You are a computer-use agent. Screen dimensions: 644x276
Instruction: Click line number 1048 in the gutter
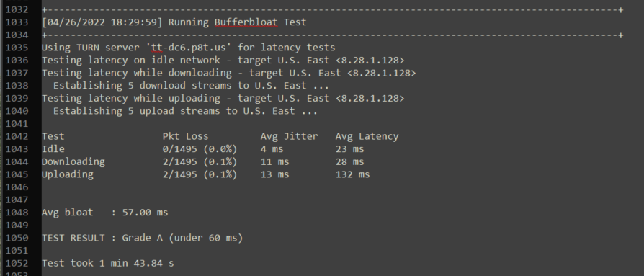coord(17,213)
